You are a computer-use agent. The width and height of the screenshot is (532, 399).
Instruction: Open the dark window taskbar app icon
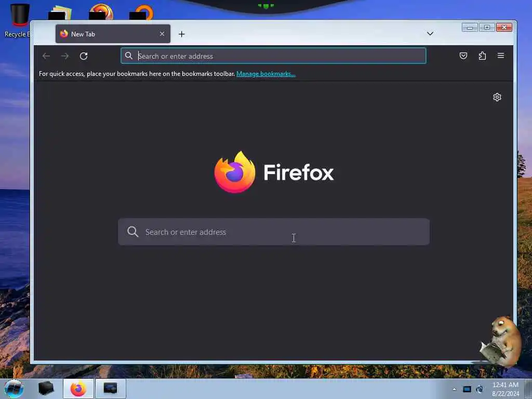[110, 389]
